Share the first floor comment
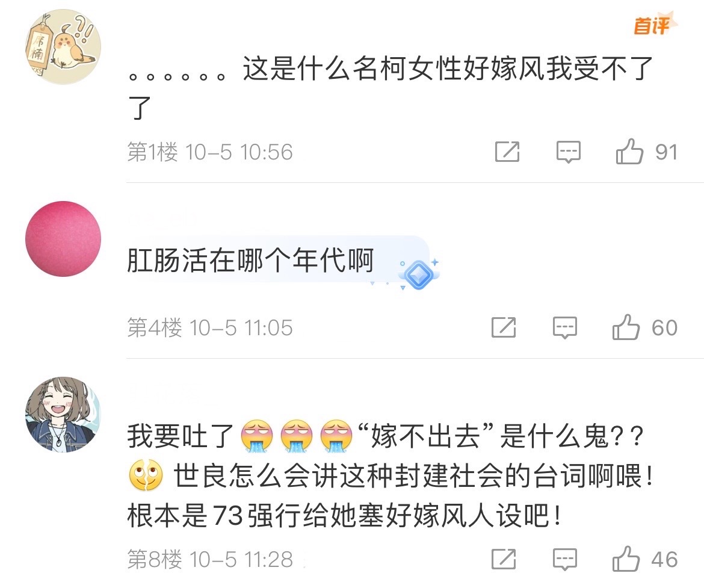The height and width of the screenshot is (588, 704). (x=507, y=152)
